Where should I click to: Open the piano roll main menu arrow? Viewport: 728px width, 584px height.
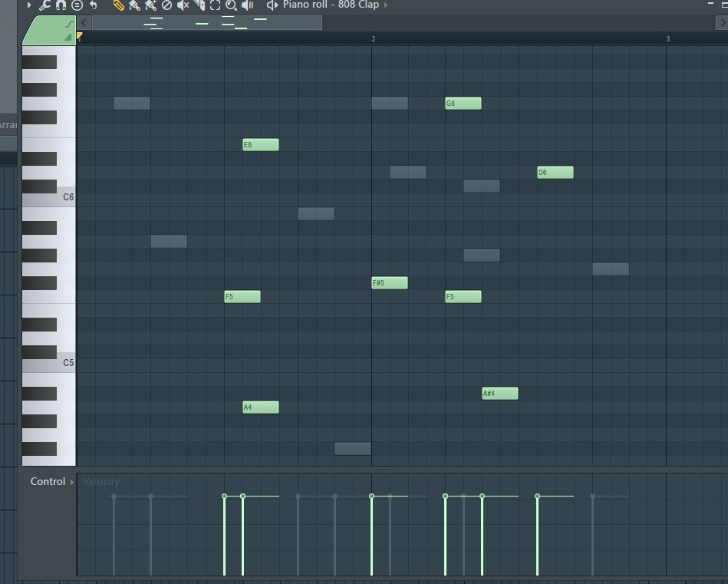tap(29, 5)
